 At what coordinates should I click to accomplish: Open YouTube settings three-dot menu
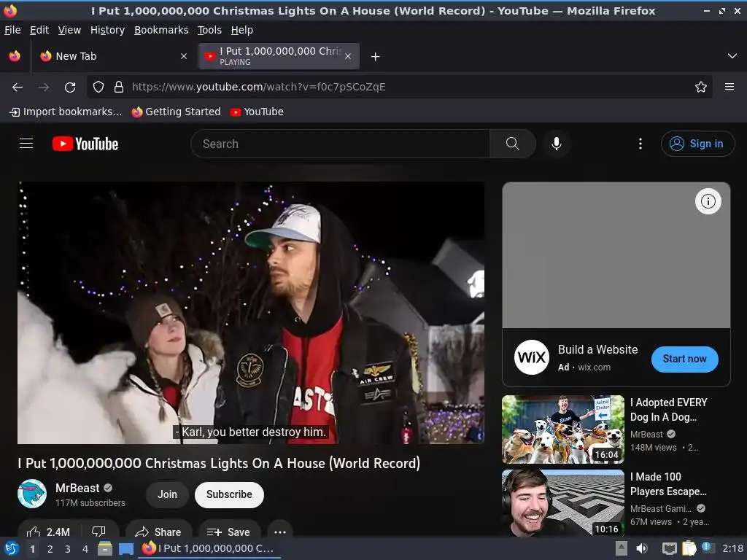pos(640,144)
